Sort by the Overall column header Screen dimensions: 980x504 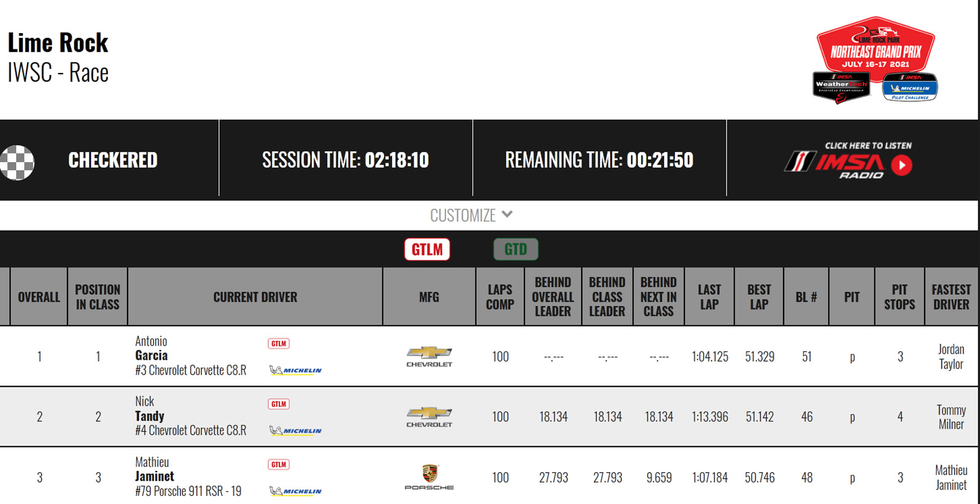(x=39, y=297)
